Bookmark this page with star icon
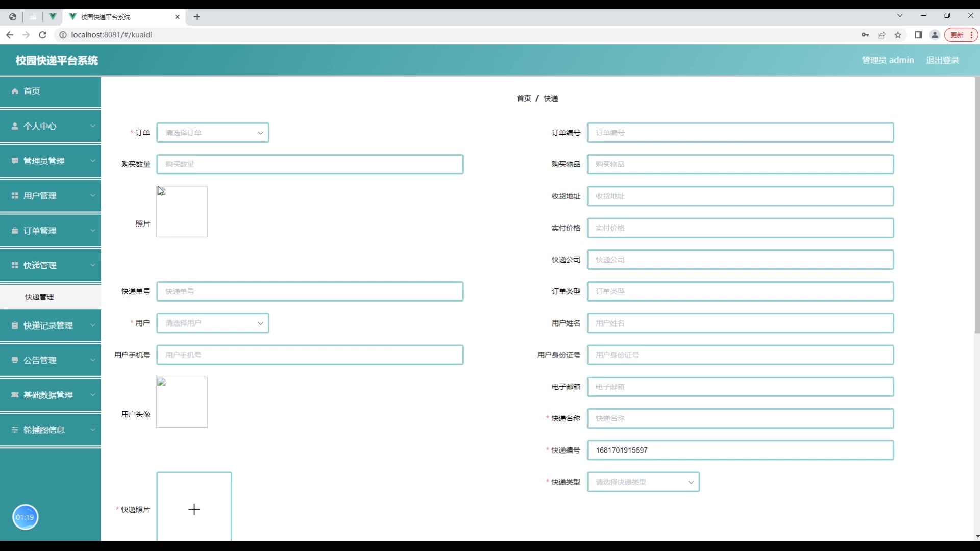Viewport: 980px width, 551px height. click(x=898, y=35)
